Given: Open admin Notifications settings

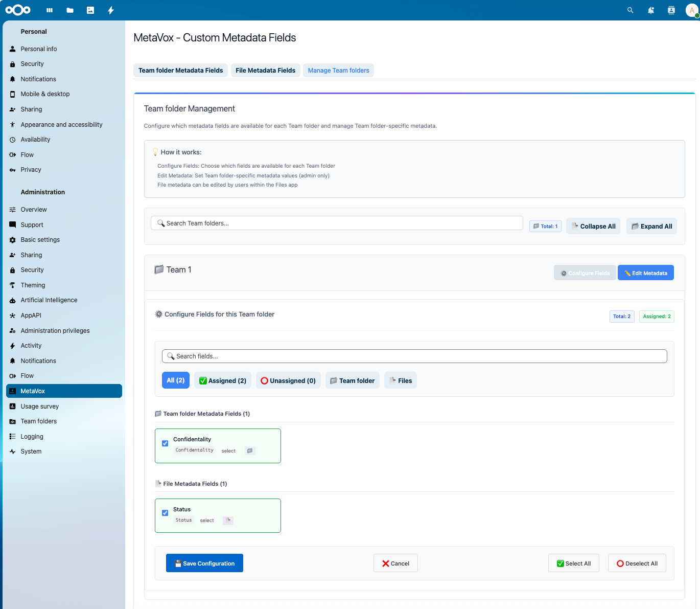Looking at the screenshot, I should pyautogui.click(x=64, y=361).
